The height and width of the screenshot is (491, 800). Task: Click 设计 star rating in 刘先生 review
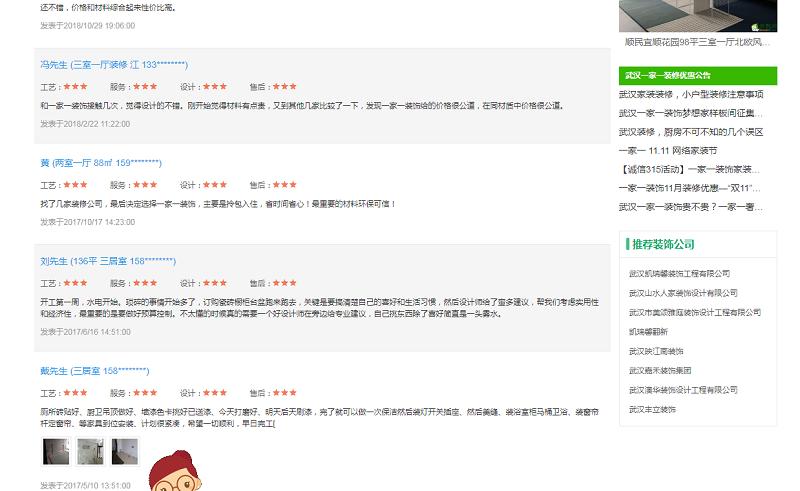pyautogui.click(x=215, y=283)
